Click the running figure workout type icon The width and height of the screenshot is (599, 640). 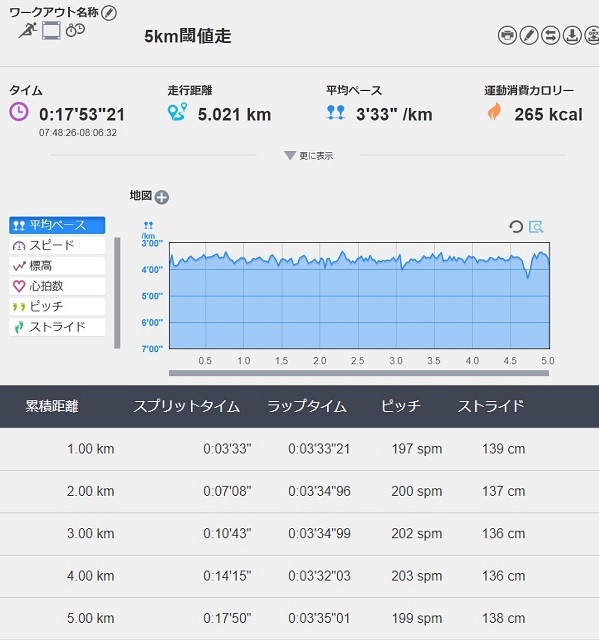tap(27, 31)
